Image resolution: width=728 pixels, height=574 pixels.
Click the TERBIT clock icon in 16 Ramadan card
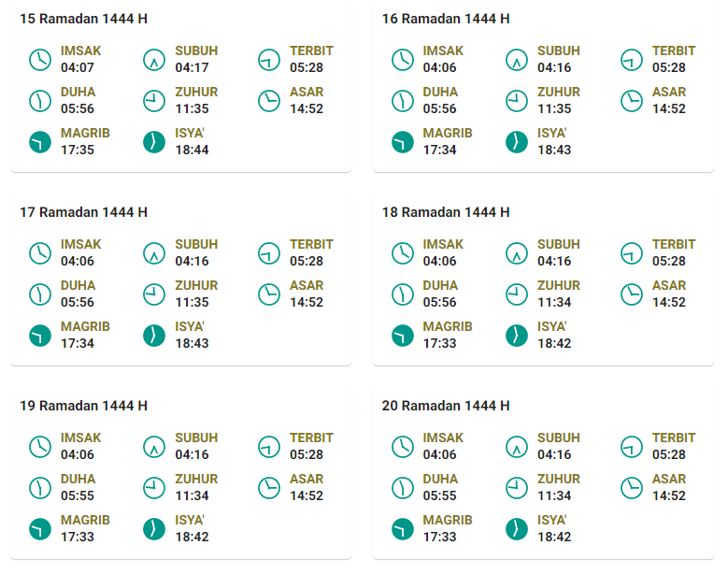tap(632, 60)
